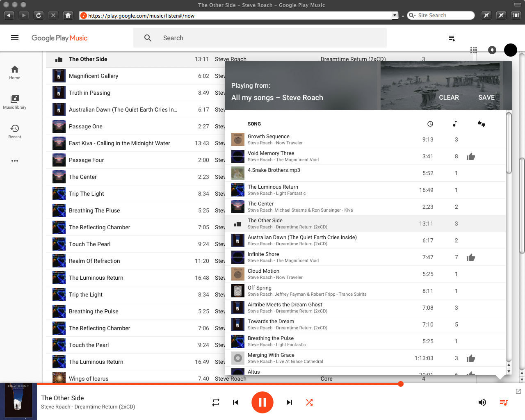The image size is (525, 420).
Task: Toggle repeat playback
Action: pos(216,402)
